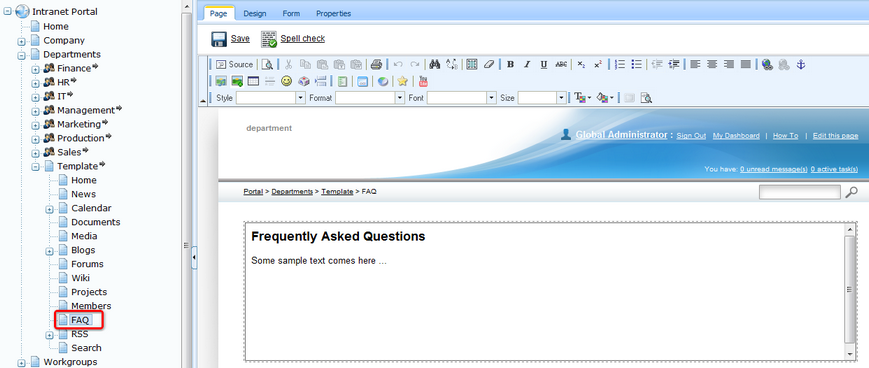The height and width of the screenshot is (368, 869).
Task: Toggle Source view in the editor
Action: pyautogui.click(x=234, y=64)
